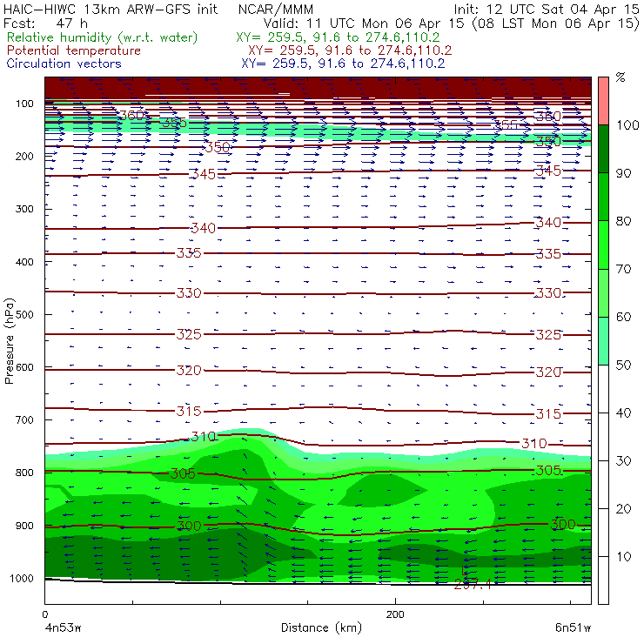Click the '297.1' minimum temperature label

coord(473,585)
